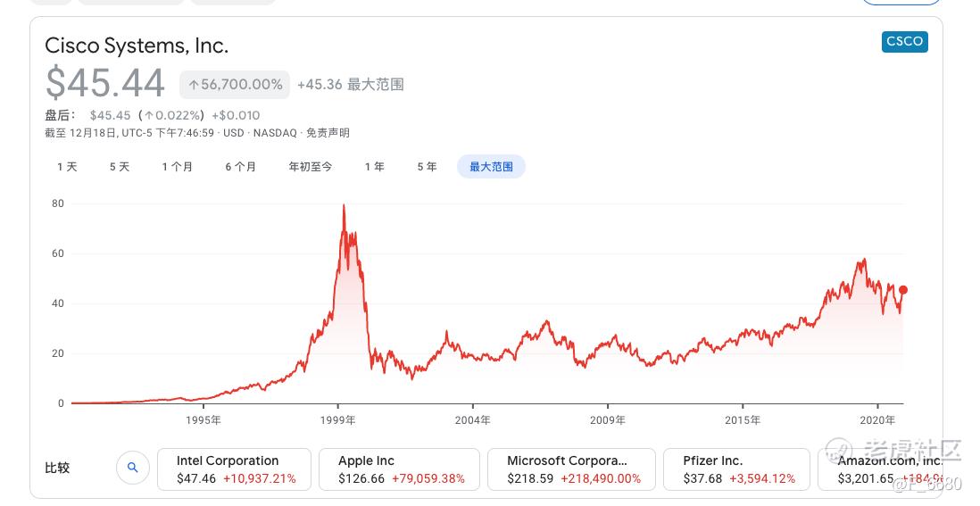980x506 pixels.
Task: Select the 1 天 time range
Action: coord(67,167)
